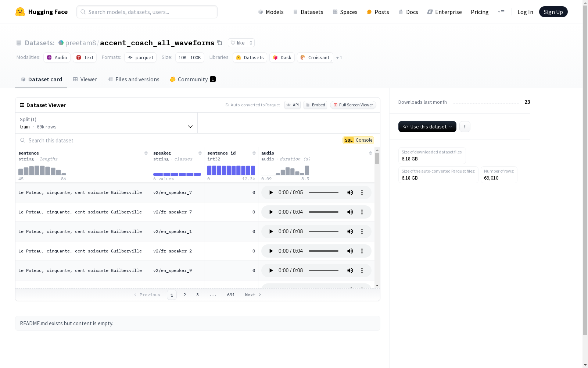Image resolution: width=588 pixels, height=368 pixels.
Task: Play audio for the v2/en_speaker_1 row
Action: click(x=271, y=231)
